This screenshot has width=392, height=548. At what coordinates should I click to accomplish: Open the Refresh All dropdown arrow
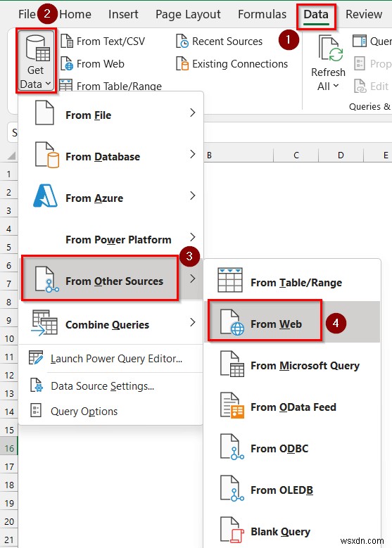pos(336,86)
